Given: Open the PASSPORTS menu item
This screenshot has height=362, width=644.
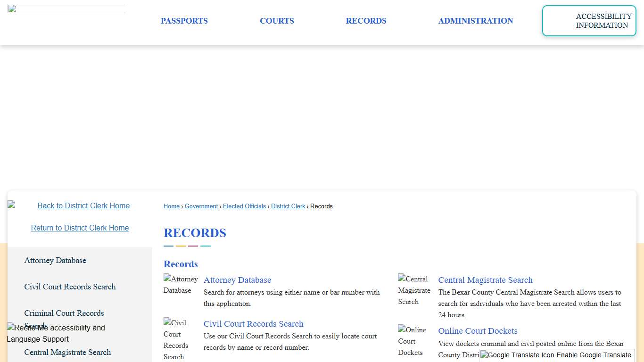Looking at the screenshot, I should [x=184, y=21].
